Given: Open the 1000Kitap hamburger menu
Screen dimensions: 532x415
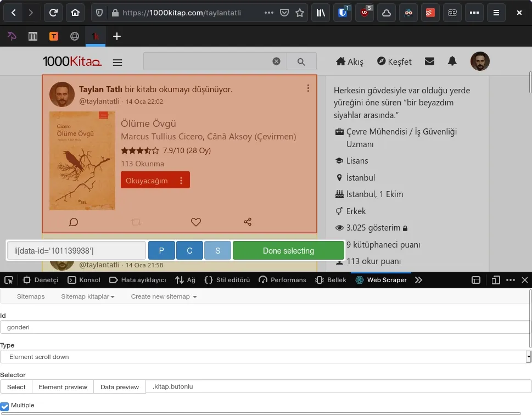Looking at the screenshot, I should click(x=117, y=63).
